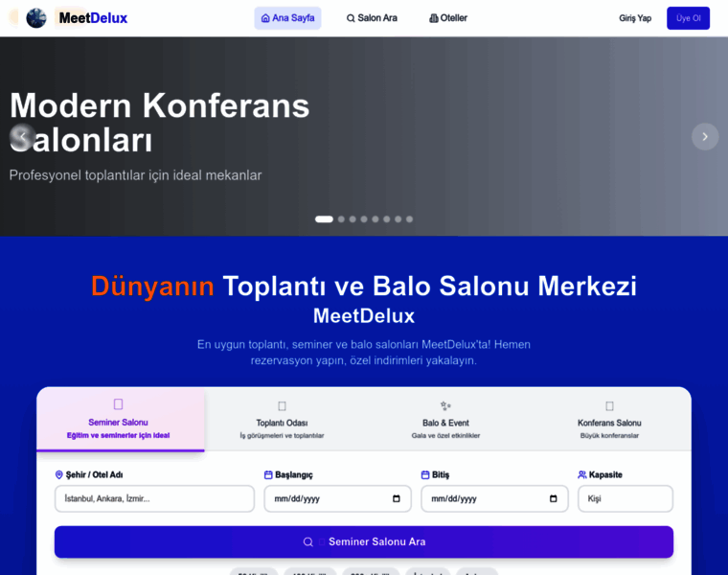Click the Seminer Salonu tab icon
Screen dimensions: 728x575
tap(118, 404)
